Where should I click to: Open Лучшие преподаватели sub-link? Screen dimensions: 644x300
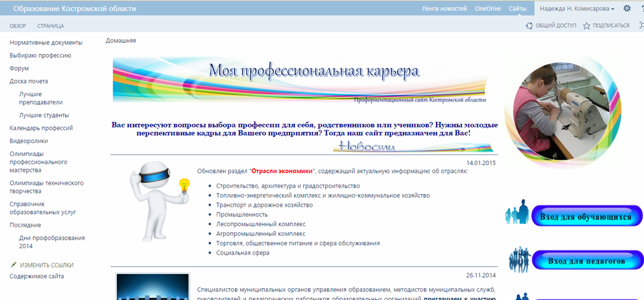tap(41, 98)
